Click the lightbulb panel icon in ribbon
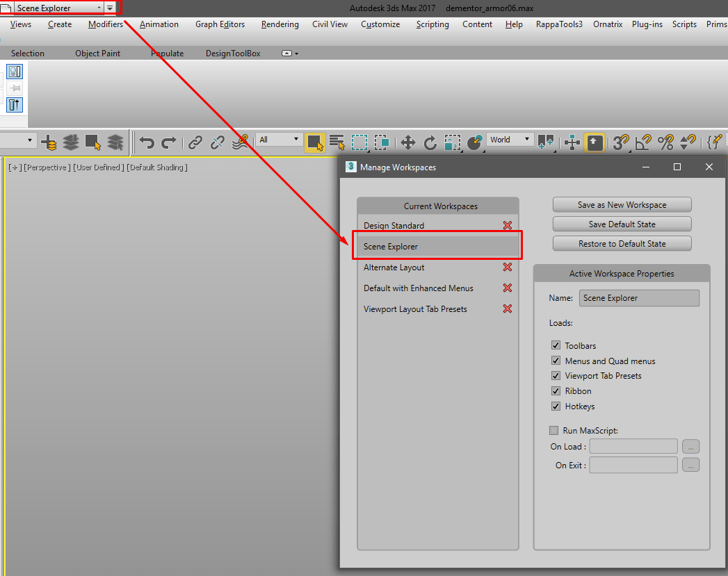The image size is (728, 576). tap(15, 72)
